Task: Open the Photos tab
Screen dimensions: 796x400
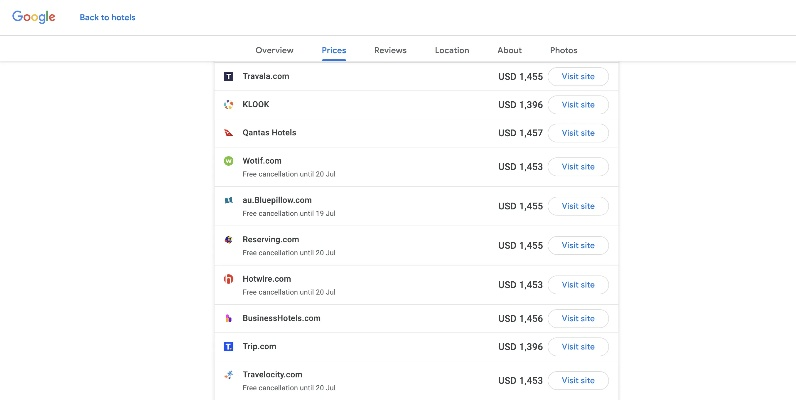Action: coord(563,50)
